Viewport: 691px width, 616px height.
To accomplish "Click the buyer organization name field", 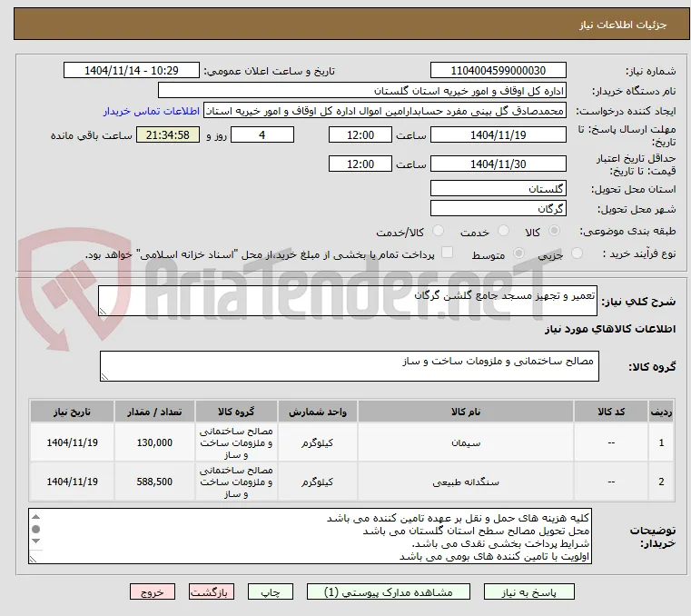I will pyautogui.click(x=361, y=91).
